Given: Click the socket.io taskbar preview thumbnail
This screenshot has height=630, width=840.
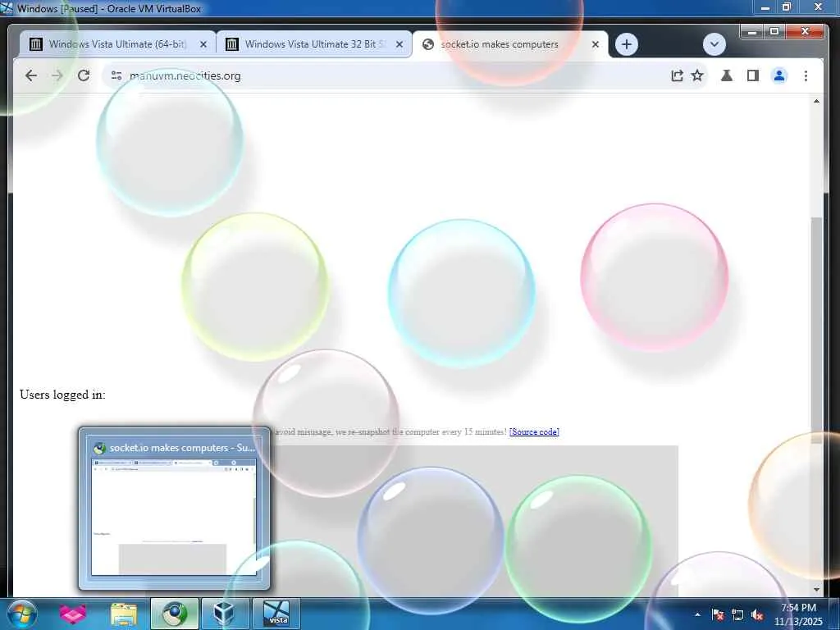Looking at the screenshot, I should coord(174,509).
